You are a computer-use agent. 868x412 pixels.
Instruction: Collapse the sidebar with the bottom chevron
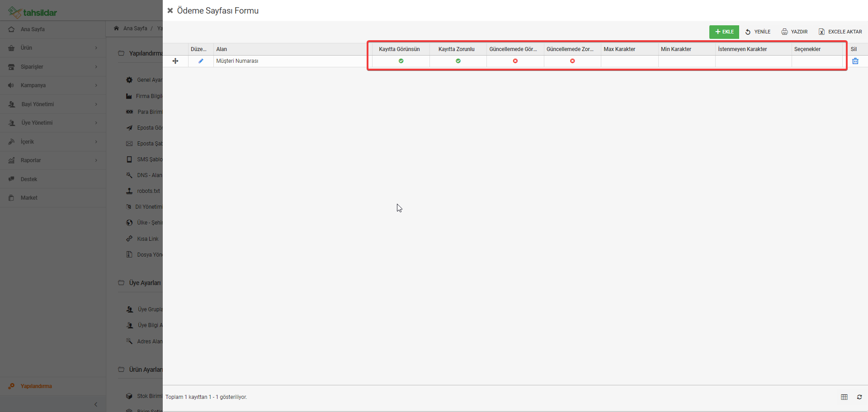tap(96, 404)
